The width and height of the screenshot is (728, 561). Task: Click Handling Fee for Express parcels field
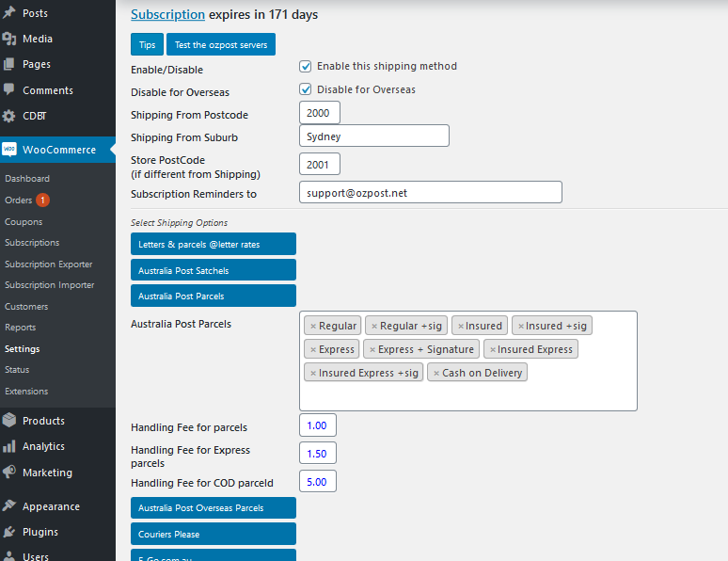click(x=318, y=453)
